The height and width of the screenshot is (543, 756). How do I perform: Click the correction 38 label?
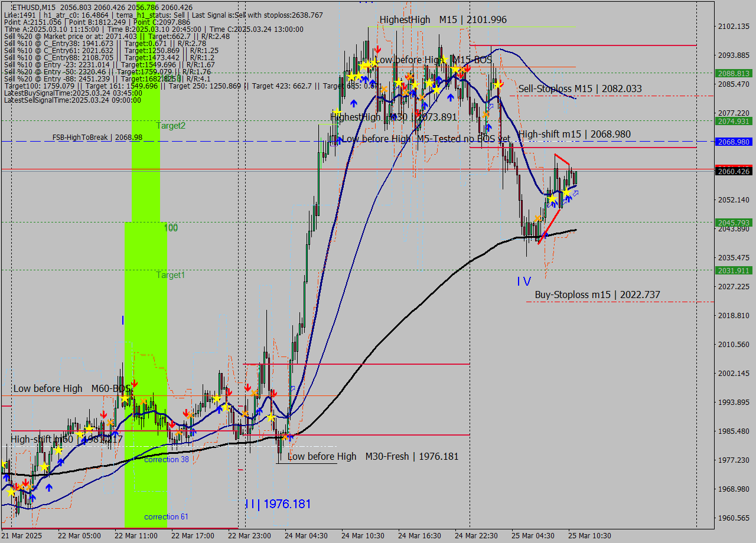167,459
